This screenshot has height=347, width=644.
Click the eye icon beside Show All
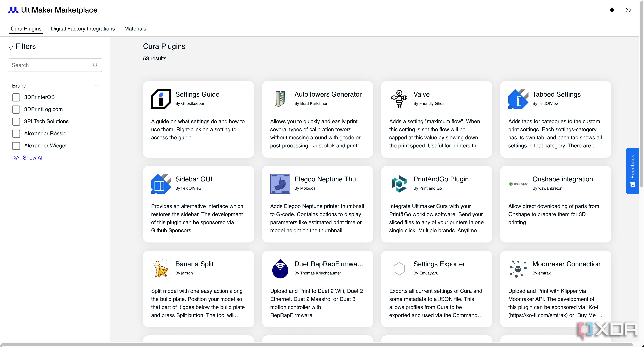16,158
